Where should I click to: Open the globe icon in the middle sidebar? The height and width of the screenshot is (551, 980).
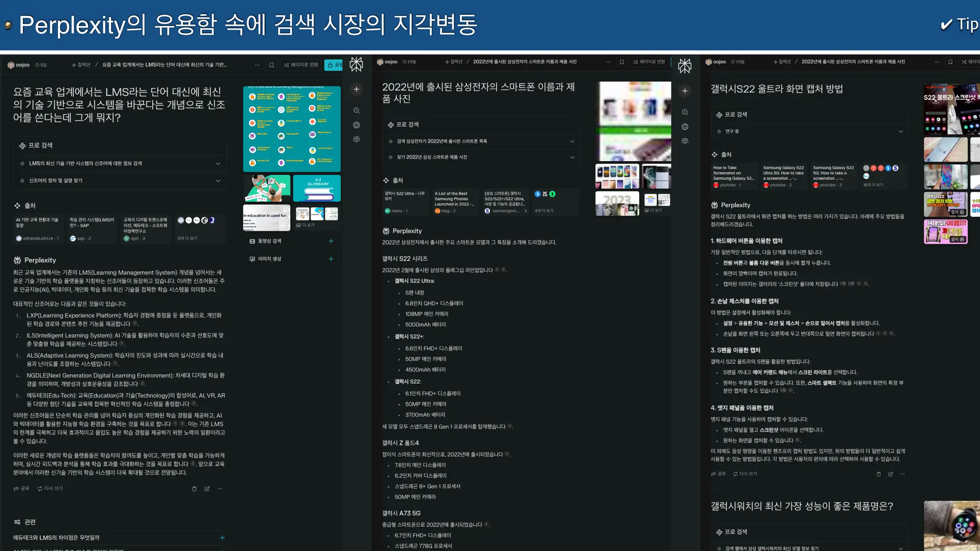(685, 126)
